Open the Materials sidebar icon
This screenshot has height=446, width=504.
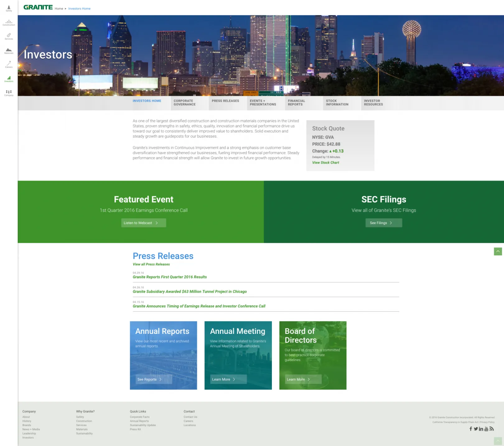coord(9,51)
